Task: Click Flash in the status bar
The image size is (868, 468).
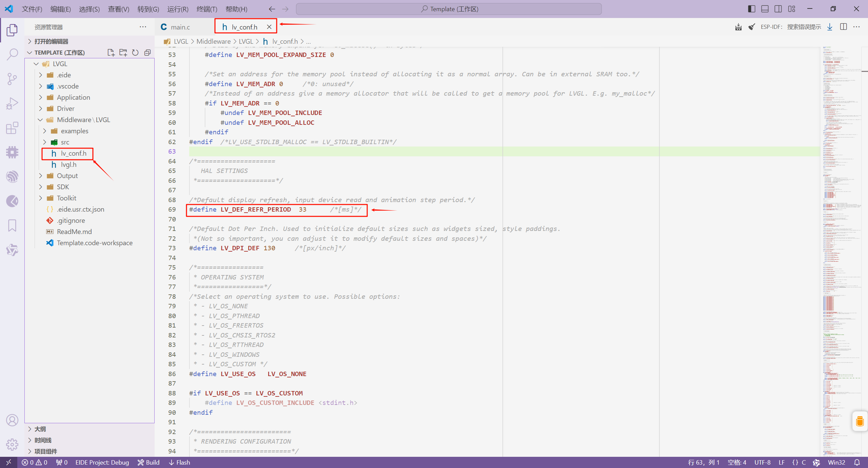Action: tap(180, 462)
